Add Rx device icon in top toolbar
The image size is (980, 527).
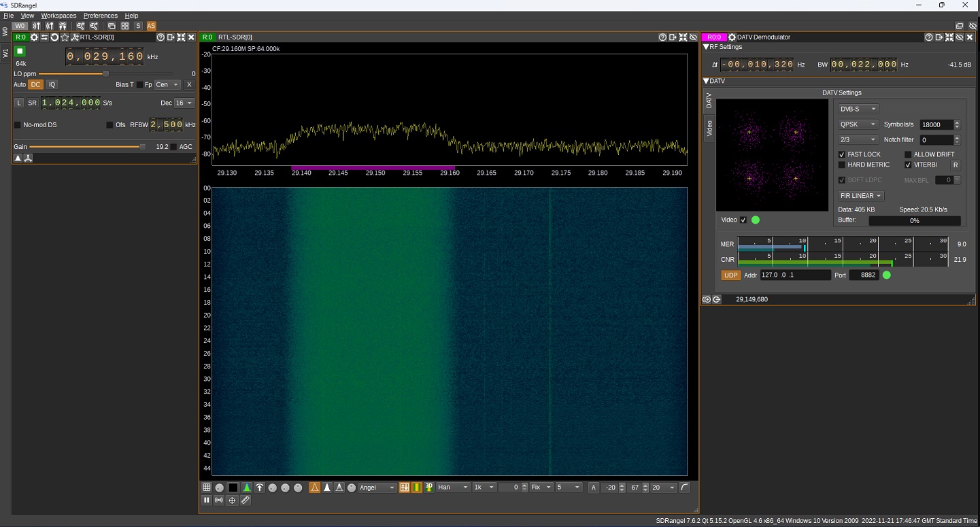pyautogui.click(x=36, y=26)
